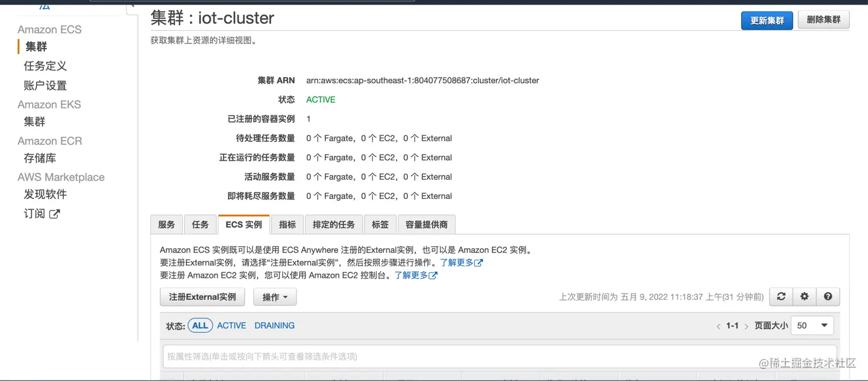Filter status by ACTIVE

[x=231, y=326]
